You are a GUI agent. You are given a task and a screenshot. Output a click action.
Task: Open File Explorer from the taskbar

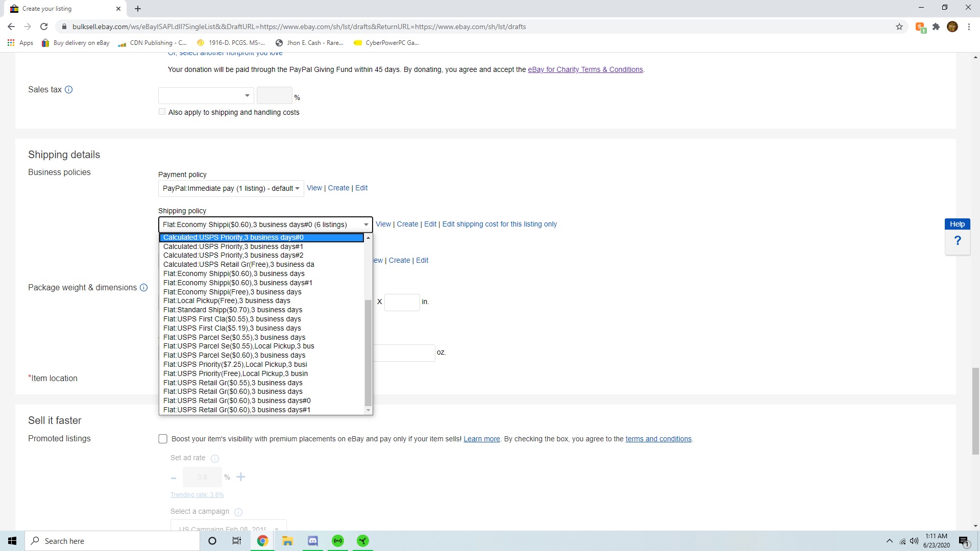coord(287,541)
